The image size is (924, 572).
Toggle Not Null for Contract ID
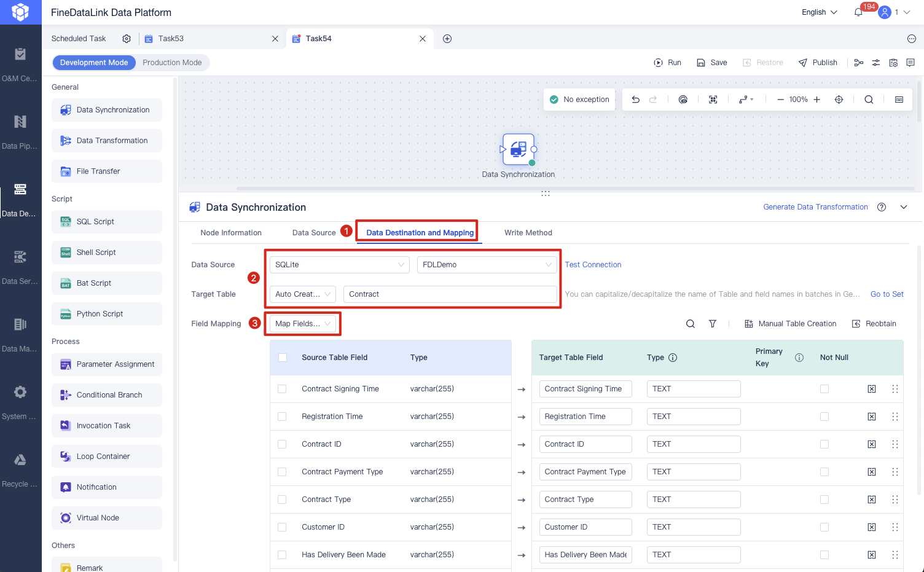coord(824,444)
